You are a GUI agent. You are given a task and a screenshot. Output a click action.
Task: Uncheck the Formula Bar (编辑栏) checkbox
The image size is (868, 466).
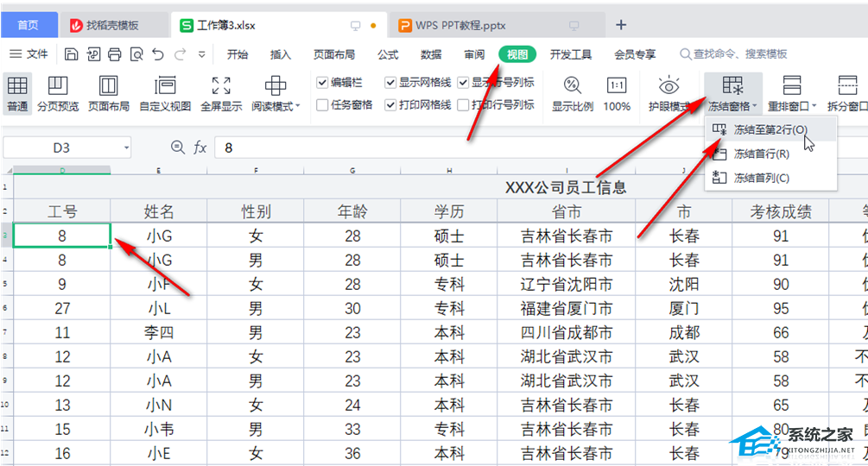322,83
